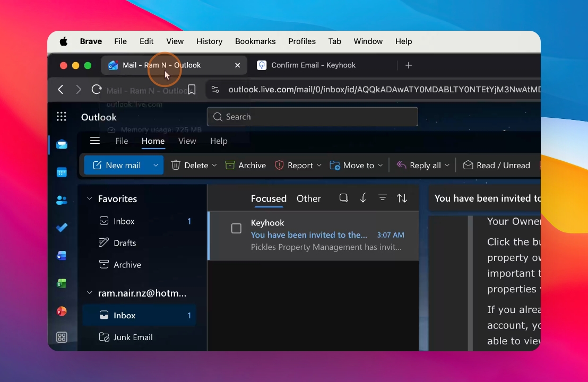Archive the selected message
Image resolution: width=588 pixels, height=382 pixels.
point(246,166)
